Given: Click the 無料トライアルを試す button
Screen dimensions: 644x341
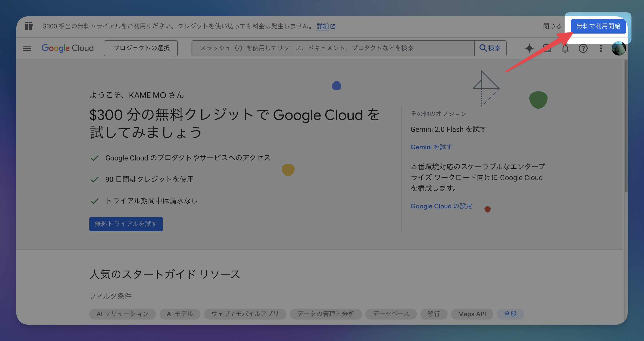Looking at the screenshot, I should (x=126, y=224).
